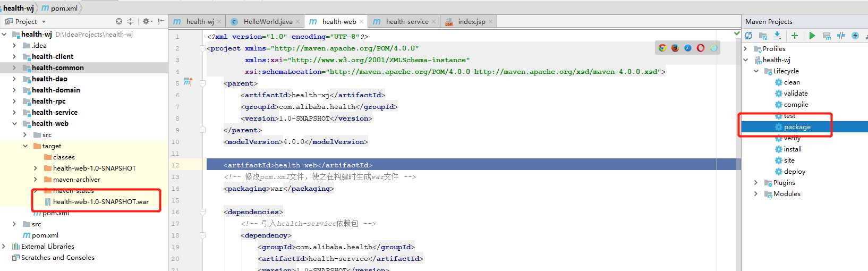
Task: Switch to HelloWorld.java tab
Action: pyautogui.click(x=268, y=21)
